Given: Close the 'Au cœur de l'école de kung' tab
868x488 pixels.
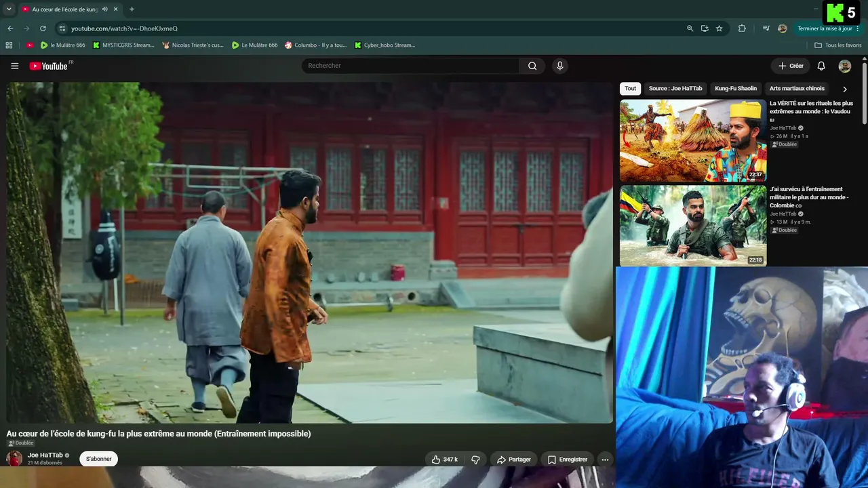Looking at the screenshot, I should click(116, 9).
